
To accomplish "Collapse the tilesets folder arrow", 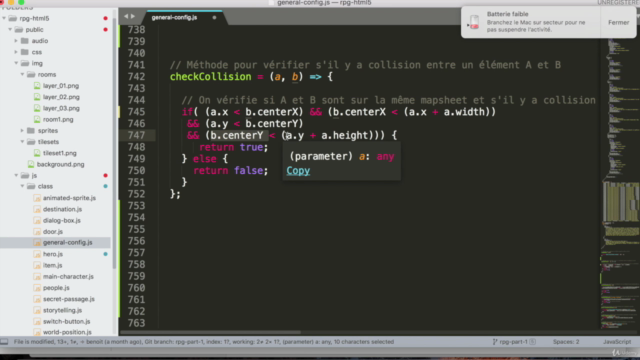I will coord(22,142).
